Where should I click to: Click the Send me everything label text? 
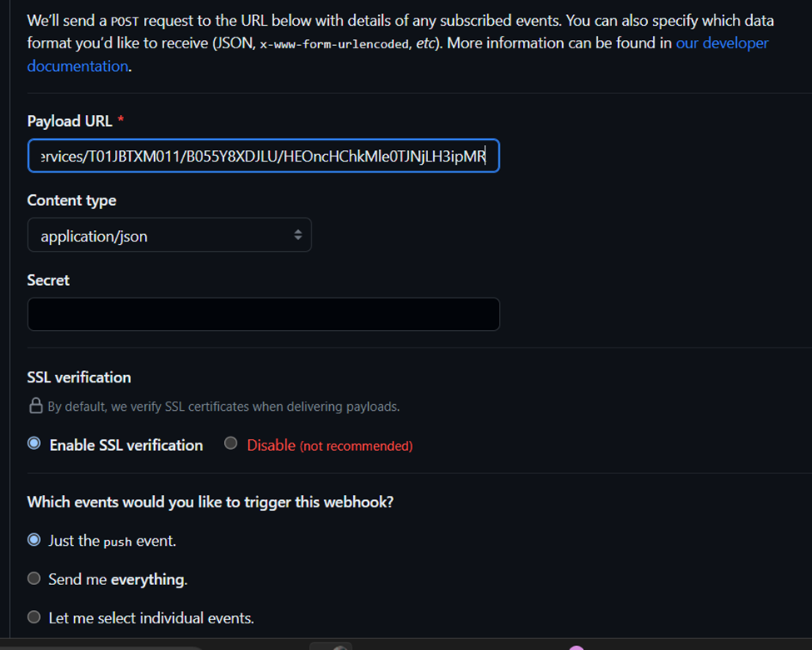click(x=117, y=579)
